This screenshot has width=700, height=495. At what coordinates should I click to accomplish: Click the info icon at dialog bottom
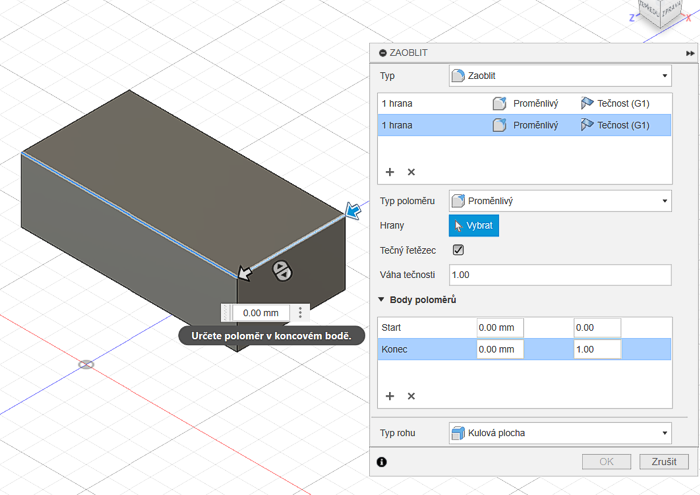[x=381, y=462]
